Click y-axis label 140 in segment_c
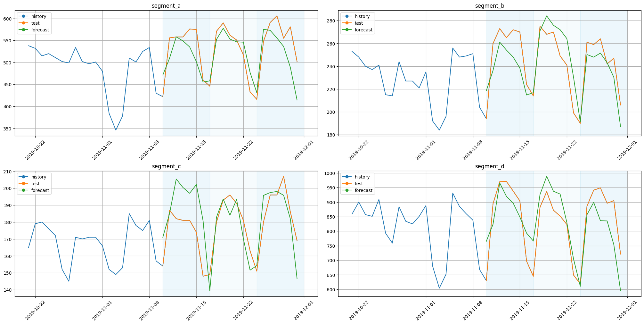 click(8, 290)
